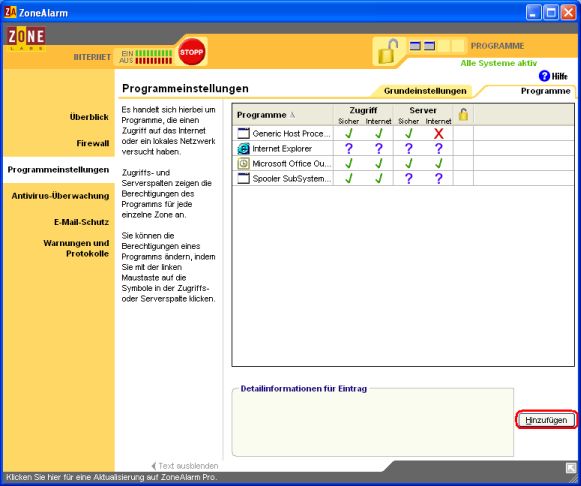This screenshot has height=486, width=581.
Task: Switch to Grundeinstellungen tab
Action: (x=425, y=91)
